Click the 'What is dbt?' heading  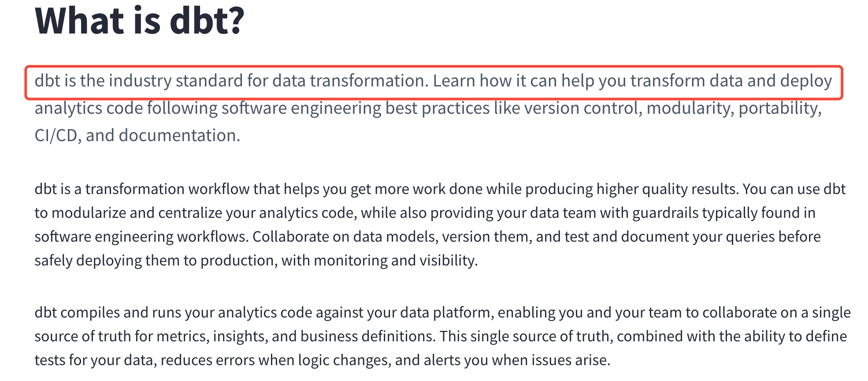[x=139, y=21]
